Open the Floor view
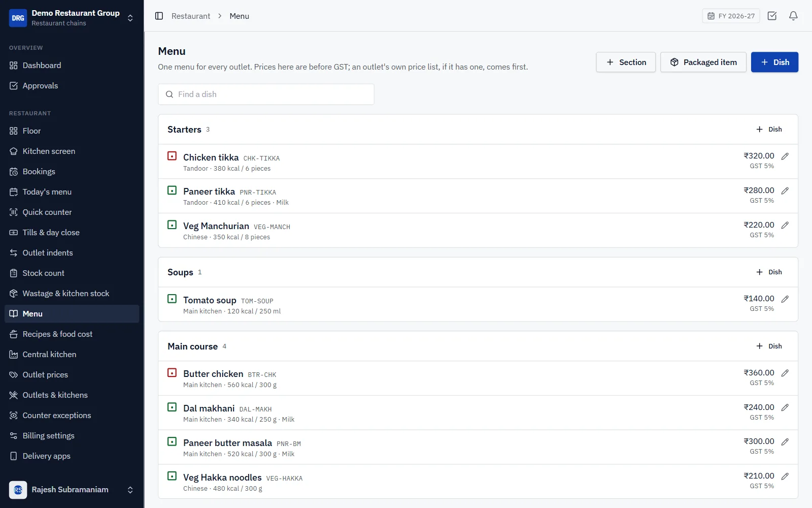The width and height of the screenshot is (812, 508). [72, 131]
